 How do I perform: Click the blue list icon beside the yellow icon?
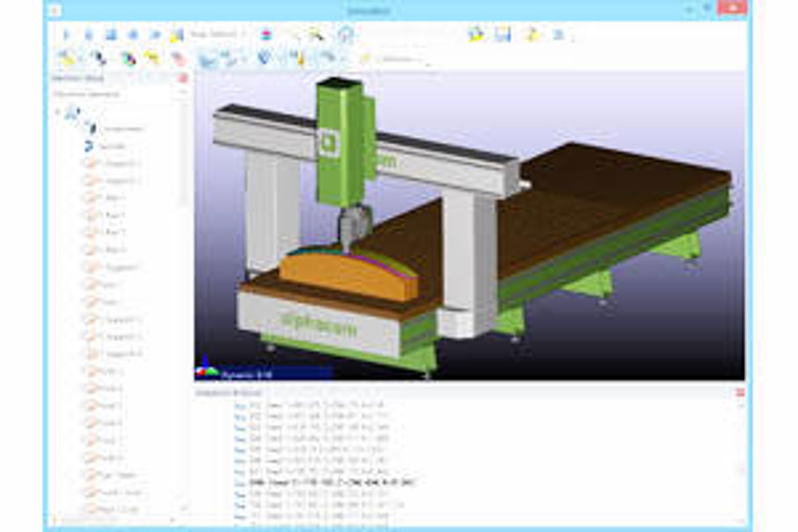[x=558, y=34]
